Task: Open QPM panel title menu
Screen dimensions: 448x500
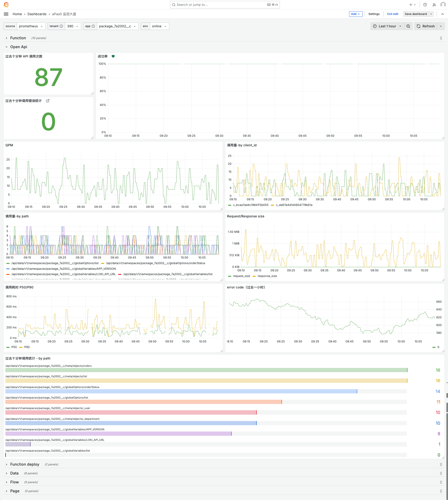Action: 9,145
